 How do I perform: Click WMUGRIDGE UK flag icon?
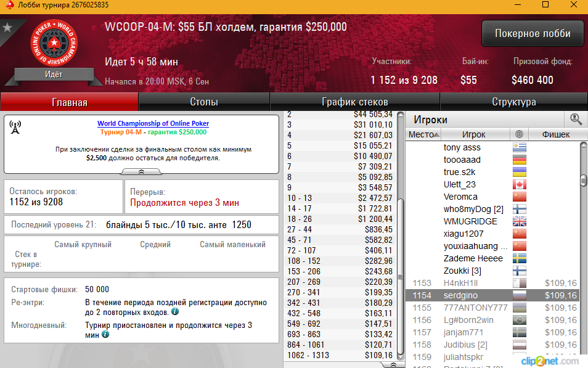tap(520, 221)
